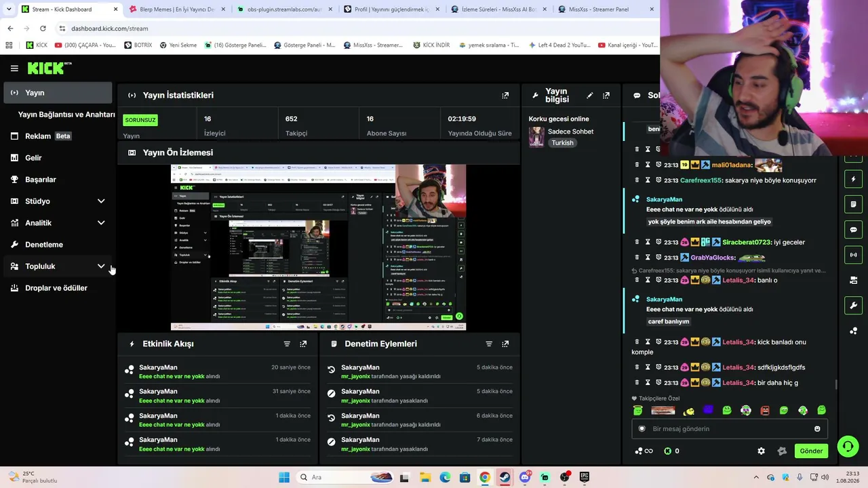The height and width of the screenshot is (488, 868).
Task: Click the Bir mesaj gönderin chat input
Action: point(729,429)
